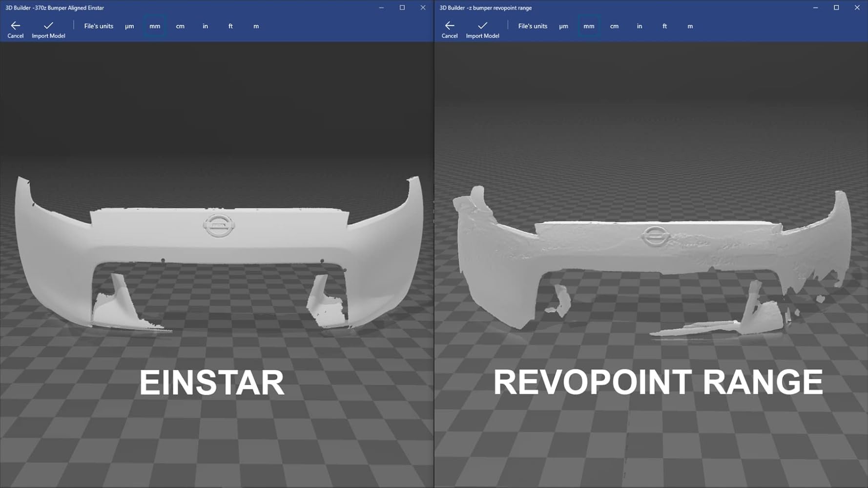Select mm units in Einstar window
The image size is (868, 488).
pyautogui.click(x=155, y=26)
